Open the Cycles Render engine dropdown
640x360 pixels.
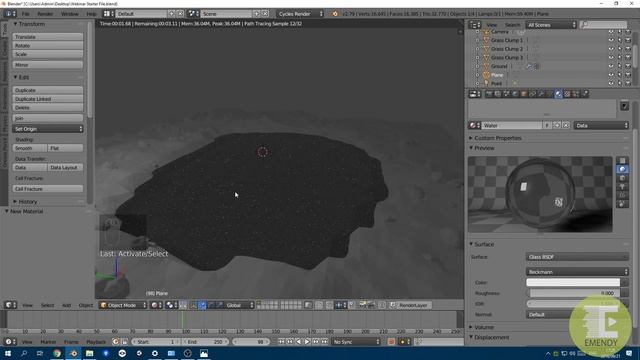300,13
